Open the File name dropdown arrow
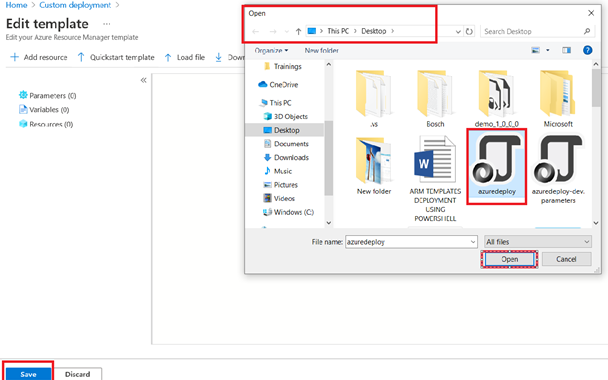 pyautogui.click(x=473, y=242)
